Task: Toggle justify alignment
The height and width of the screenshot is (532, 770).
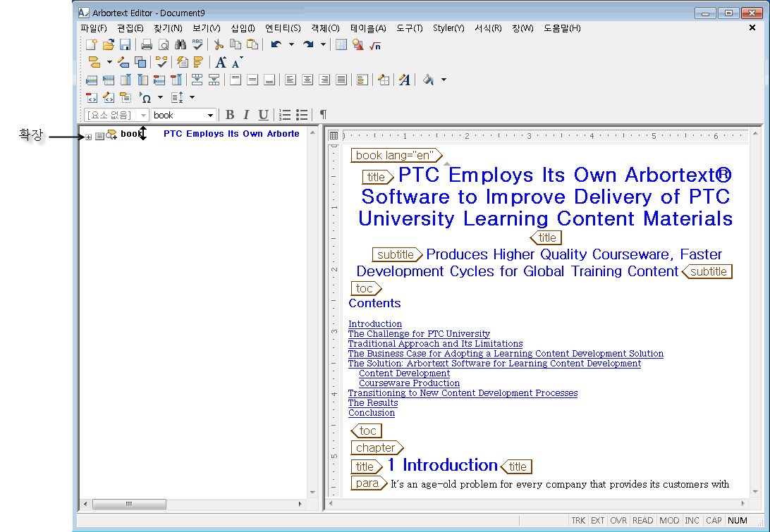Action: coord(341,80)
